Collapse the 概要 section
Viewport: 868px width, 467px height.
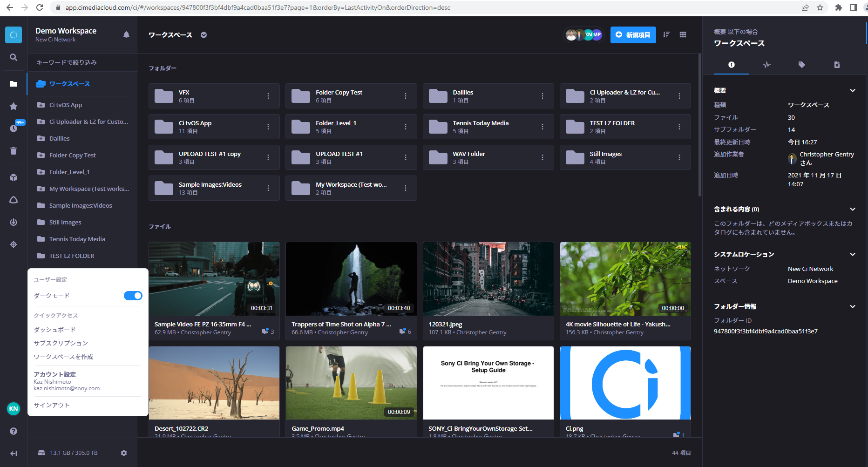click(x=853, y=90)
